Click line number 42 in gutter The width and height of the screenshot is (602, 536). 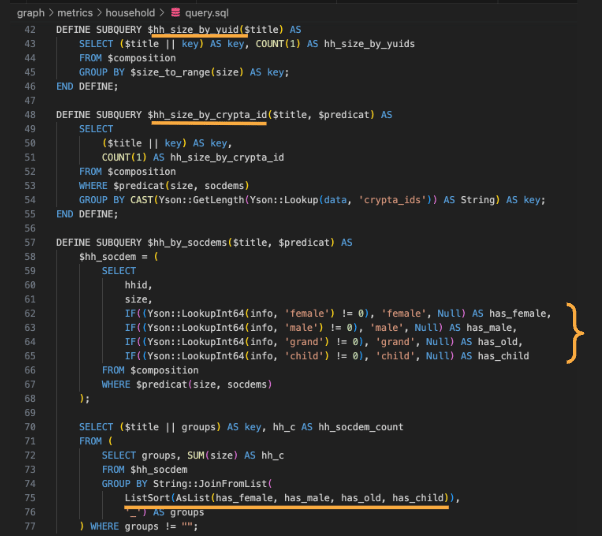(x=30, y=30)
